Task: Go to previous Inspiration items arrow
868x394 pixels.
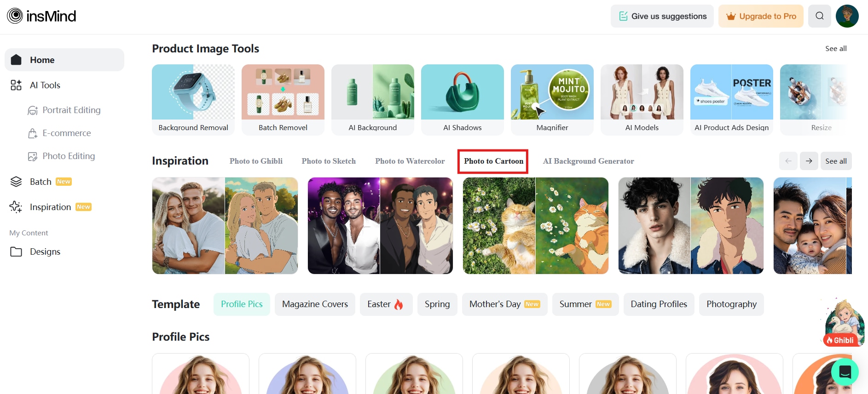Action: [788, 161]
